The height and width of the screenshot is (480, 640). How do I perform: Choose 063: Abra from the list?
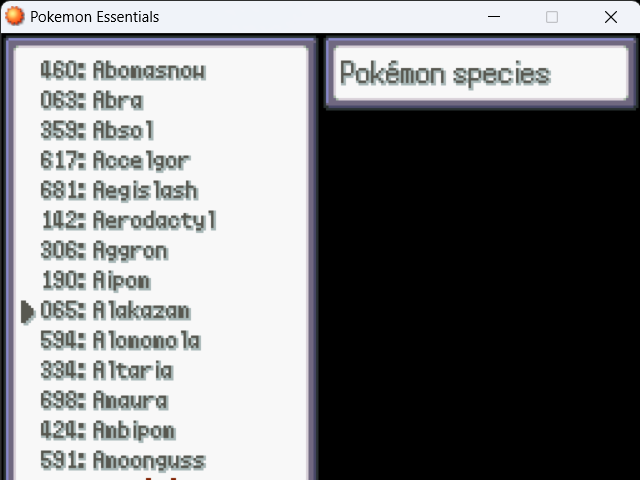point(92,100)
